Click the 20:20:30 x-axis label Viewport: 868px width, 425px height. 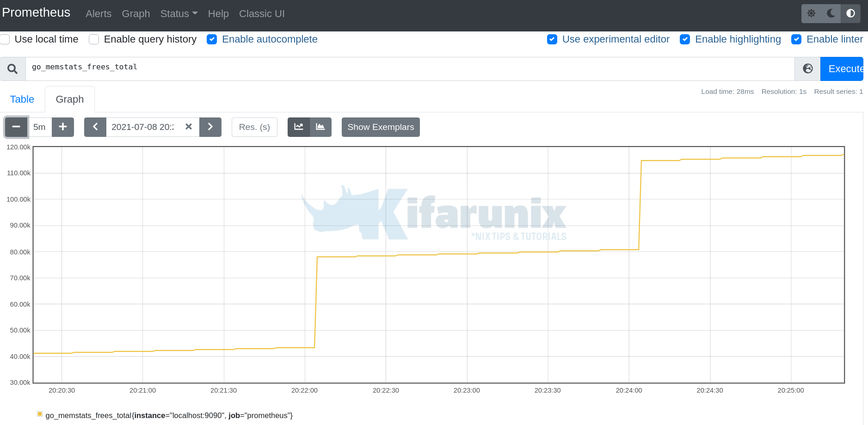pos(62,390)
